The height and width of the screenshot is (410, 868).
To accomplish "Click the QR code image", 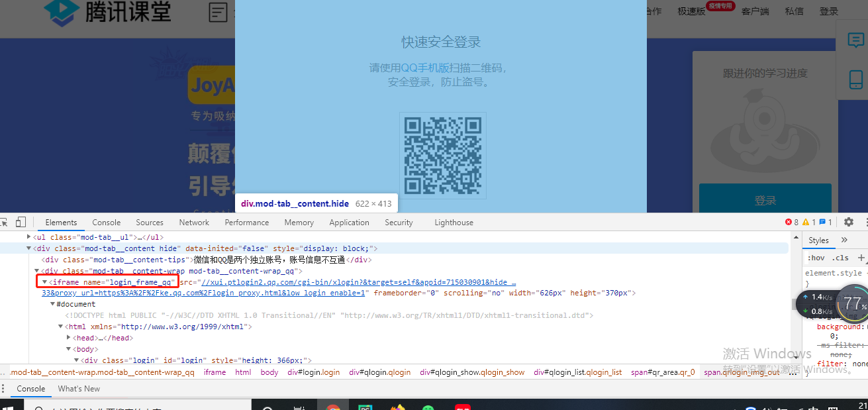I will click(x=443, y=156).
